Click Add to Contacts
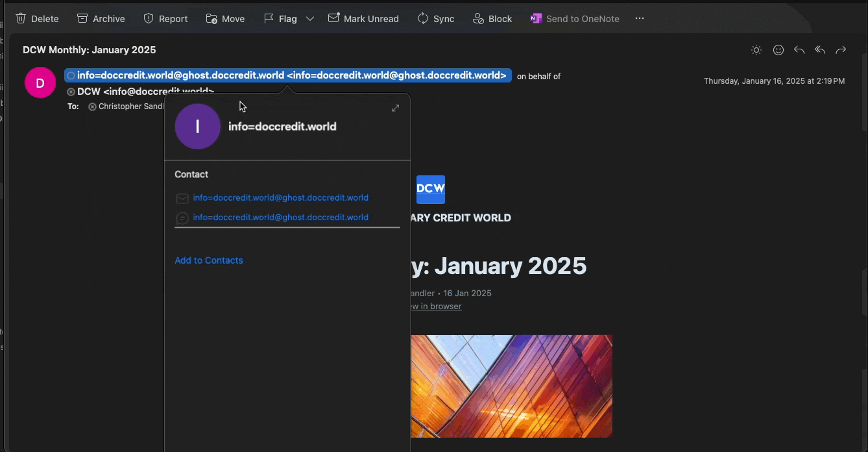 209,260
